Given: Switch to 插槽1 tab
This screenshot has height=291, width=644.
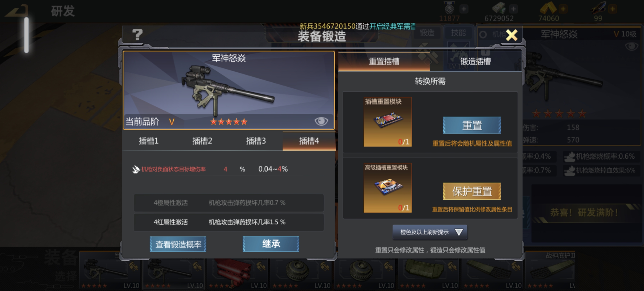Looking at the screenshot, I should [149, 141].
